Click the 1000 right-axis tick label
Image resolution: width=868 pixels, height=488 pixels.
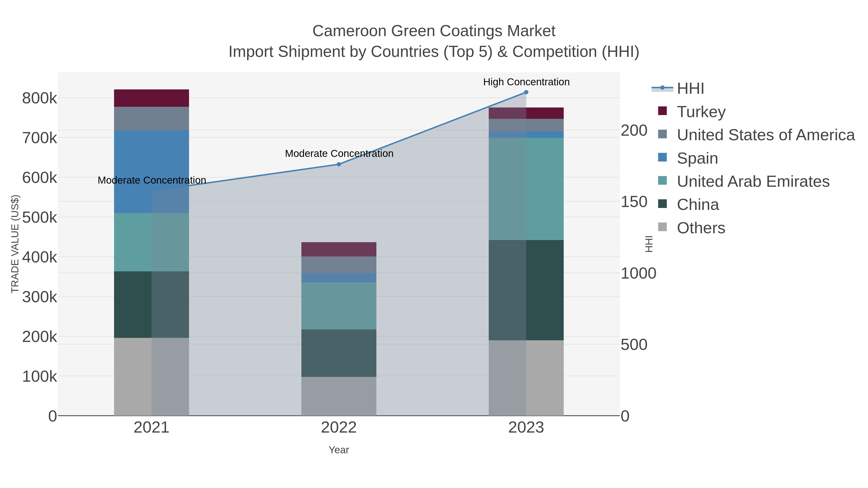[x=638, y=273]
